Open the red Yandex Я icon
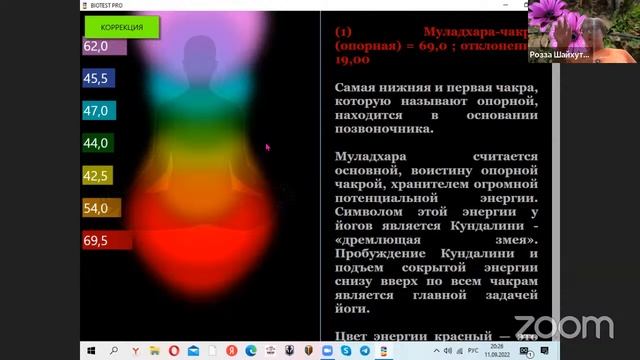Image resolution: width=640 pixels, height=360 pixels. [x=232, y=351]
